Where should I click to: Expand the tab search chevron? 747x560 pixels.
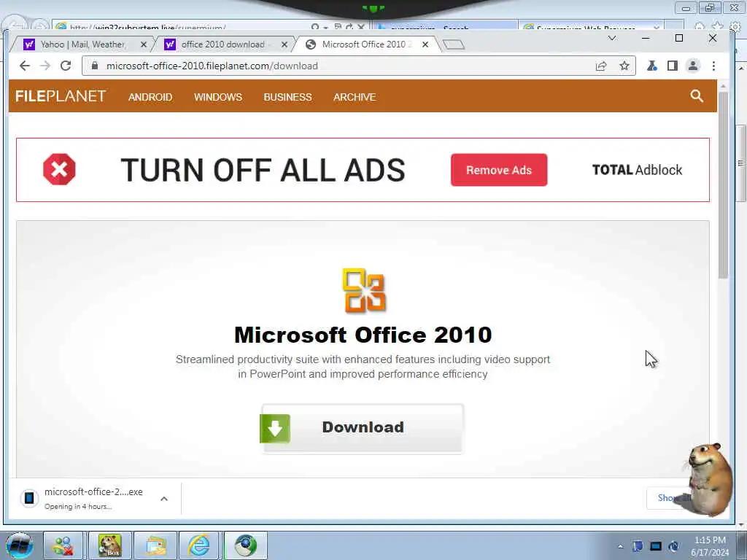[x=612, y=38]
